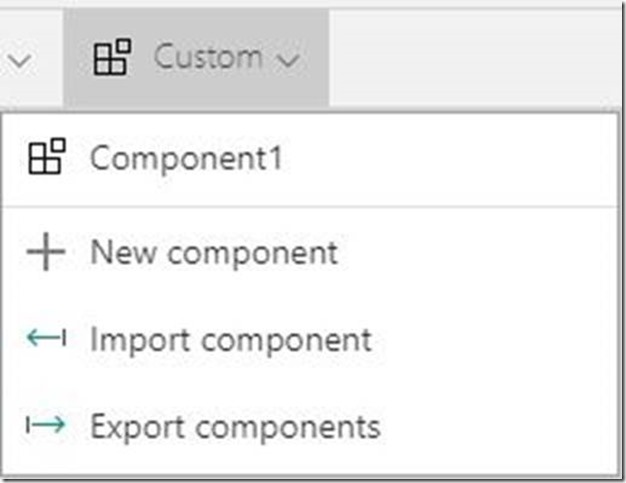Click the words 'Export components'
Viewport: 626px width, 483px height.
coord(235,426)
